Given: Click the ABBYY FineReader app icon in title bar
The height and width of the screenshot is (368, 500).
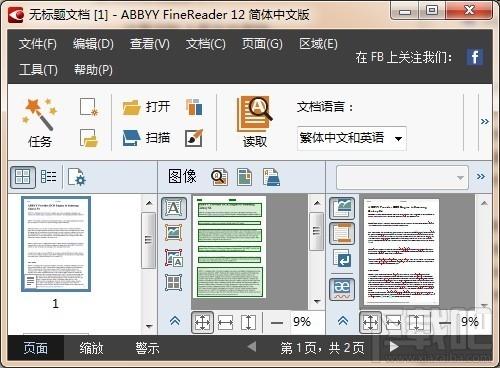Looking at the screenshot, I should 16,14.
